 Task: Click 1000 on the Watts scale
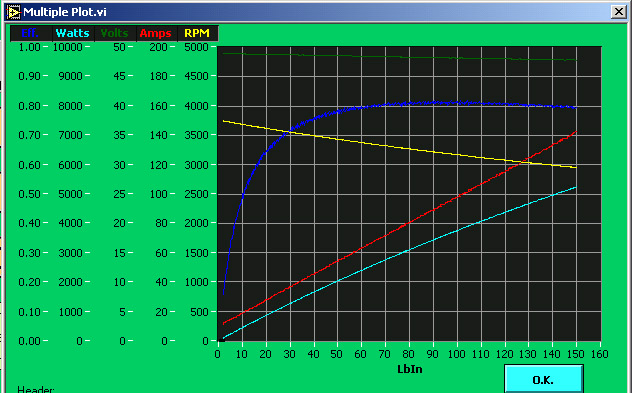coord(71,312)
